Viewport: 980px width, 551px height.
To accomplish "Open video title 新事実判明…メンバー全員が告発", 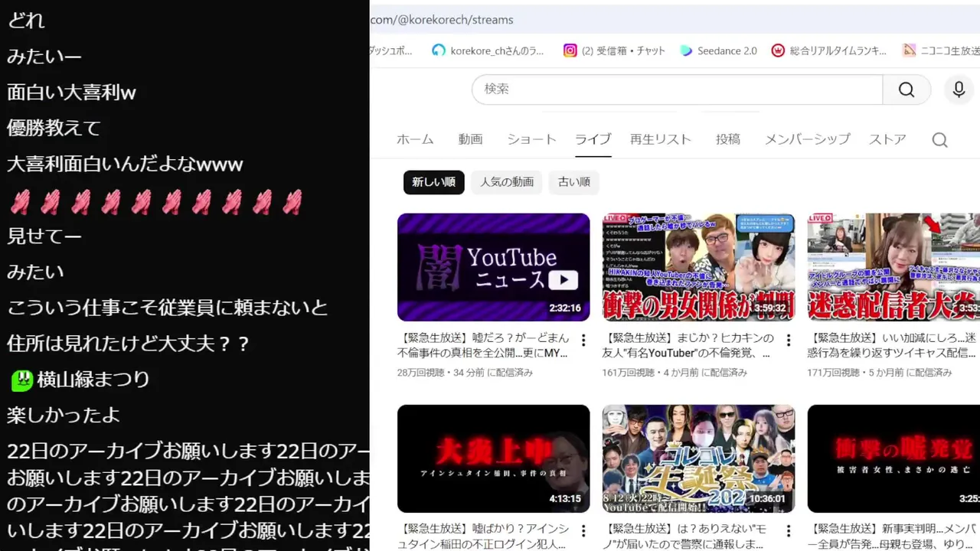I will click(892, 536).
